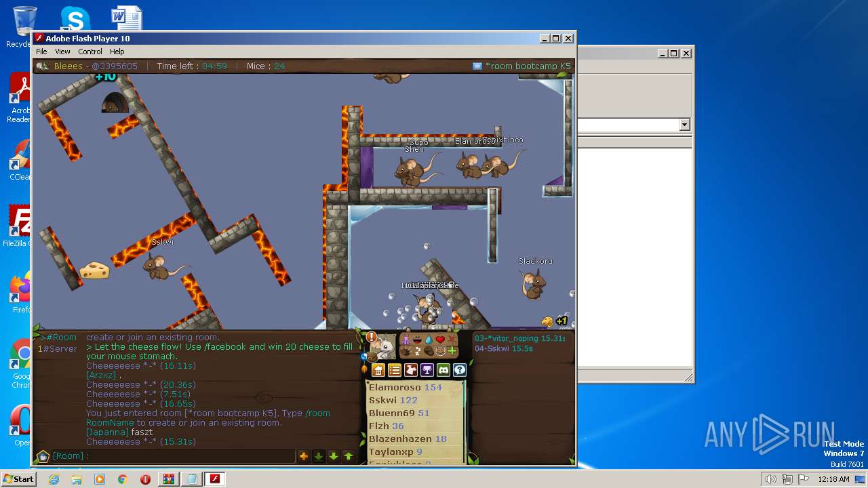This screenshot has width=868, height=488.
Task: Click the mouse hole on the map
Action: [x=114, y=103]
